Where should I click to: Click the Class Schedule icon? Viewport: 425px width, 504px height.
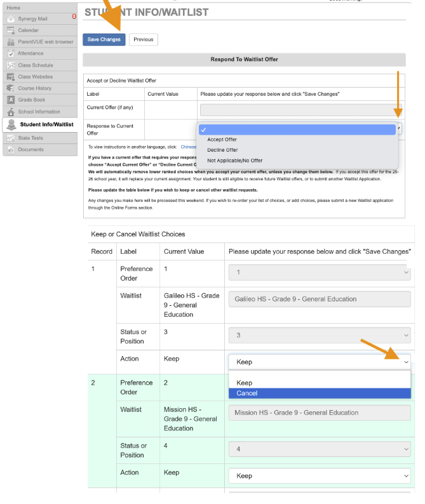11,65
